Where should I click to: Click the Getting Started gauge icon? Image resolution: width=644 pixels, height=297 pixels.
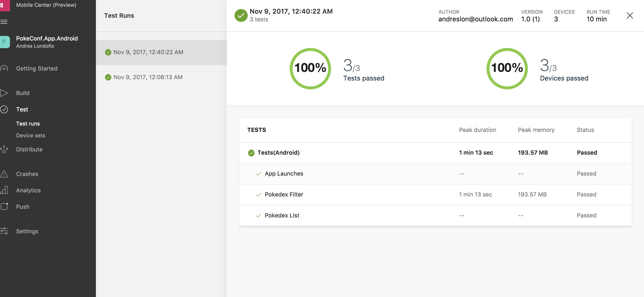[4, 68]
